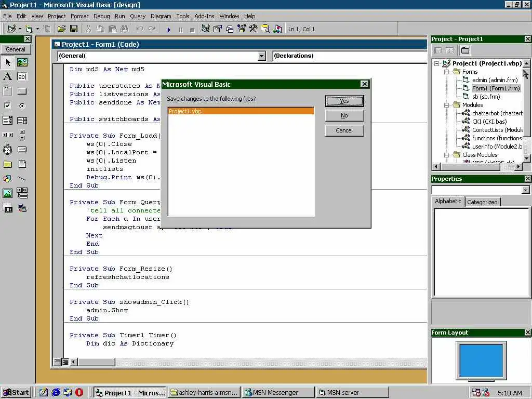The width and height of the screenshot is (532, 399).
Task: Open Add Form dropdown arrow in toolbar
Action: point(37,29)
